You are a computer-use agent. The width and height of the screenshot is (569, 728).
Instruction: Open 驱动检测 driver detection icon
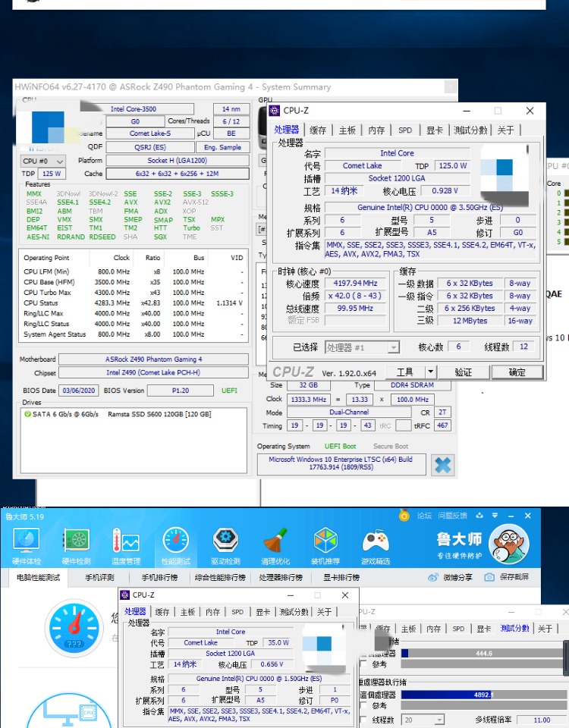tap(225, 546)
